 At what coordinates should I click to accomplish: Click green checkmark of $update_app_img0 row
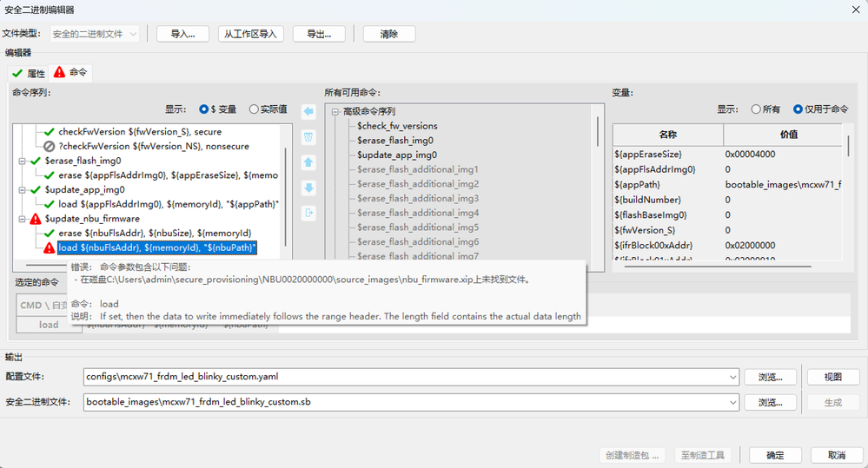[x=36, y=190]
